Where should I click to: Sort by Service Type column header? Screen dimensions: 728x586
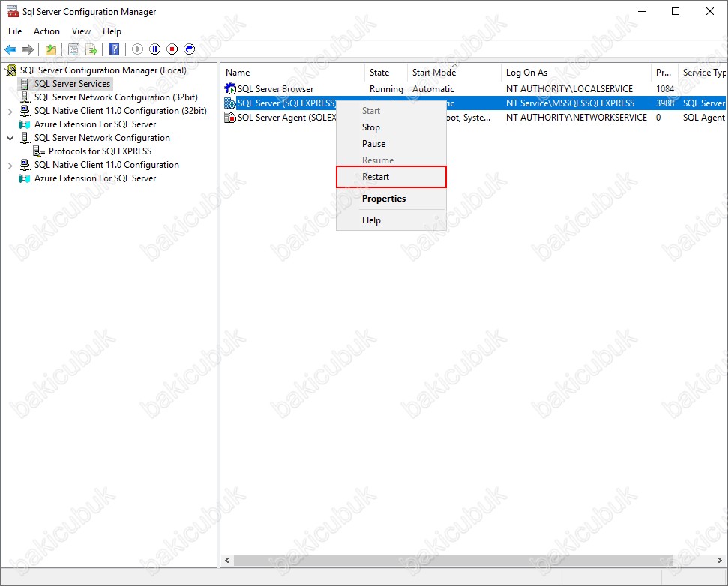point(703,73)
